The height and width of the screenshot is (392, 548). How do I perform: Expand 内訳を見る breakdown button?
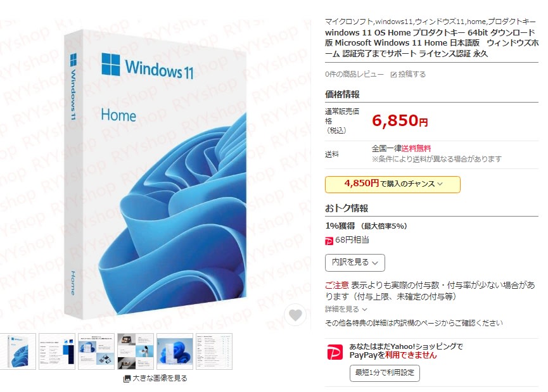tap(355, 263)
